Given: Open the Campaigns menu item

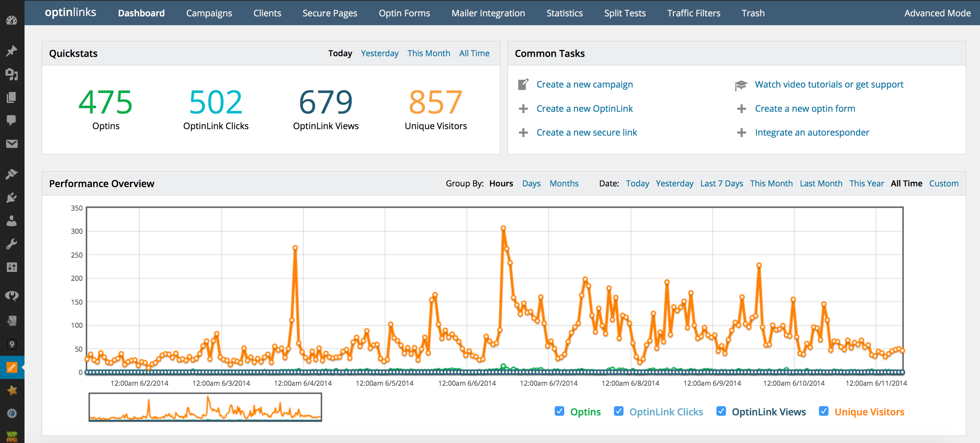Looking at the screenshot, I should (x=209, y=13).
